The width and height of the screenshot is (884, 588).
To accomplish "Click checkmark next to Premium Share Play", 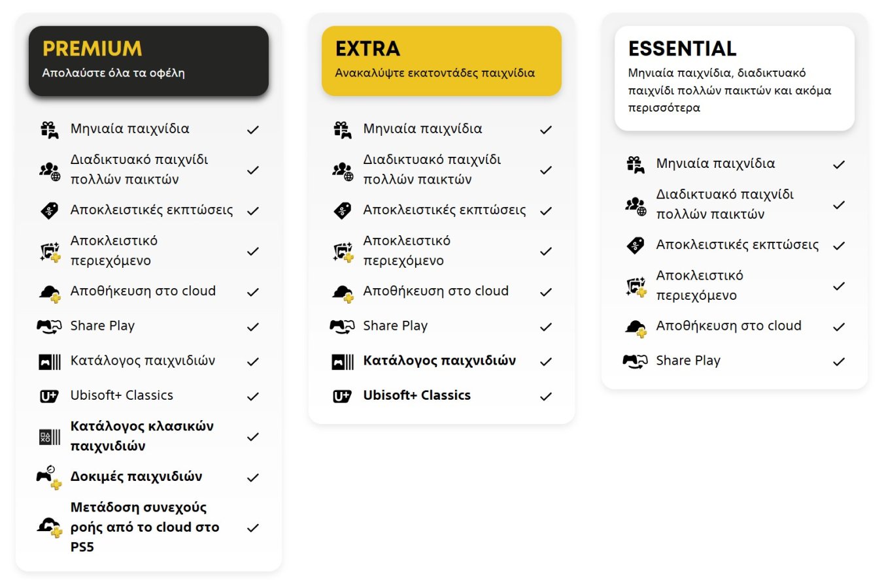I will point(253,327).
